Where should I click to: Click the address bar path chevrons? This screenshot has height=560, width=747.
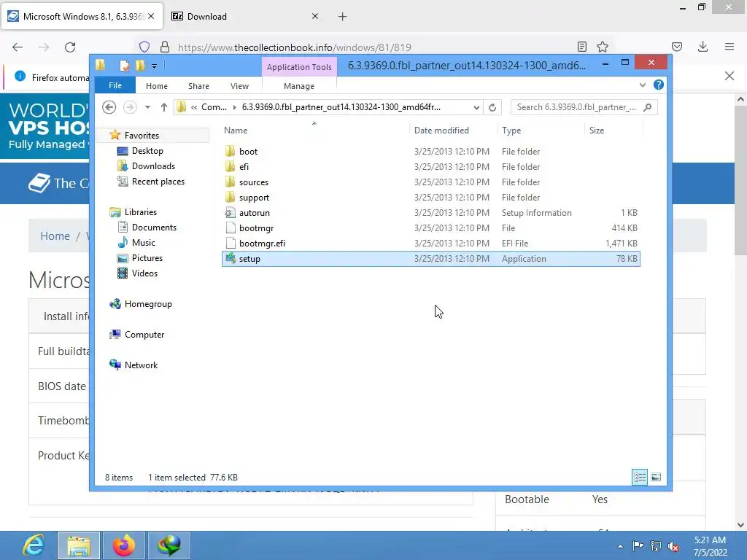(194, 107)
